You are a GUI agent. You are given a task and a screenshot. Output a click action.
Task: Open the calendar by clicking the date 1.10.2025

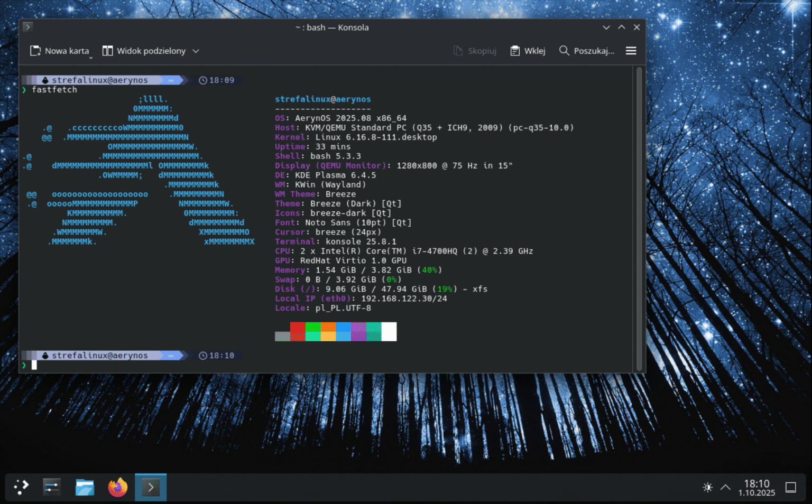[x=756, y=492]
